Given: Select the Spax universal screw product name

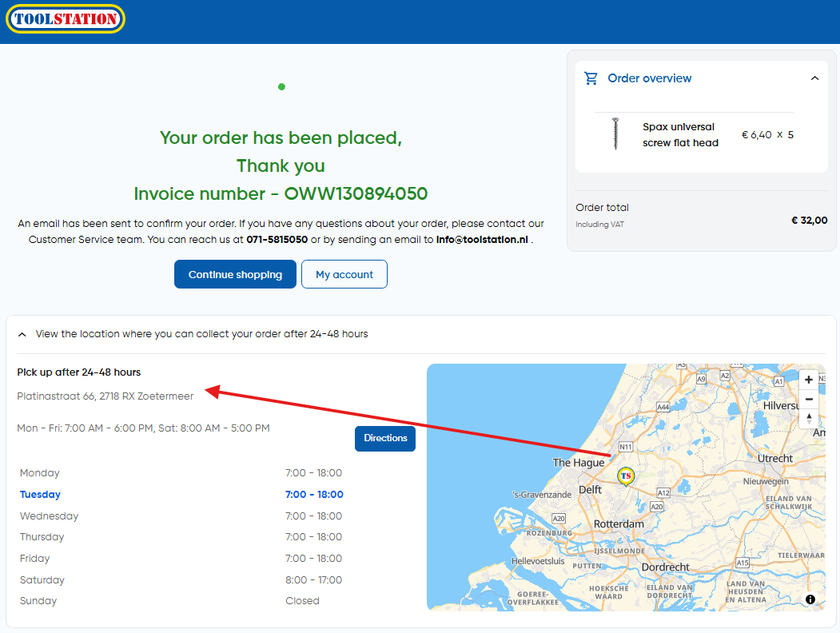Looking at the screenshot, I should 680,134.
